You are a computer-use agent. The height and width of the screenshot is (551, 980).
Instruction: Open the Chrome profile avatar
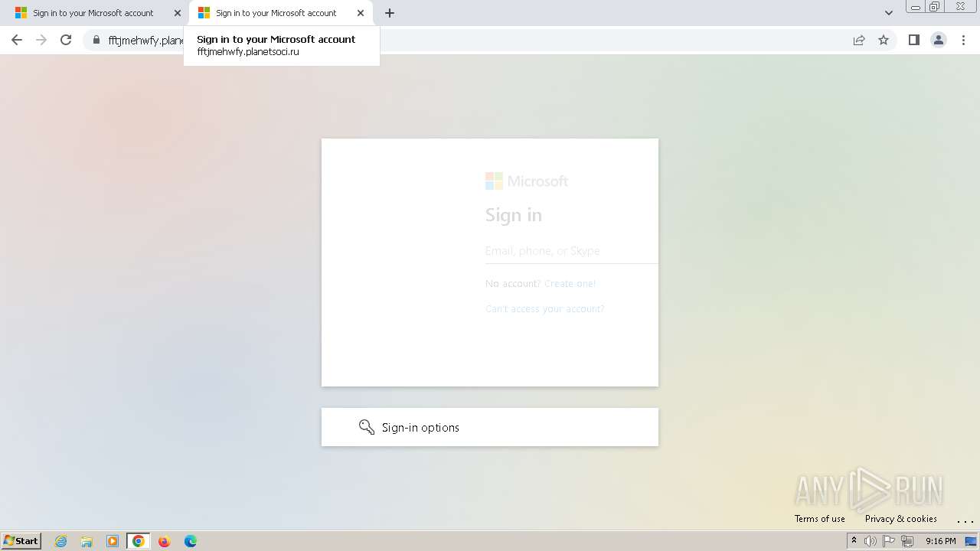tap(939, 40)
